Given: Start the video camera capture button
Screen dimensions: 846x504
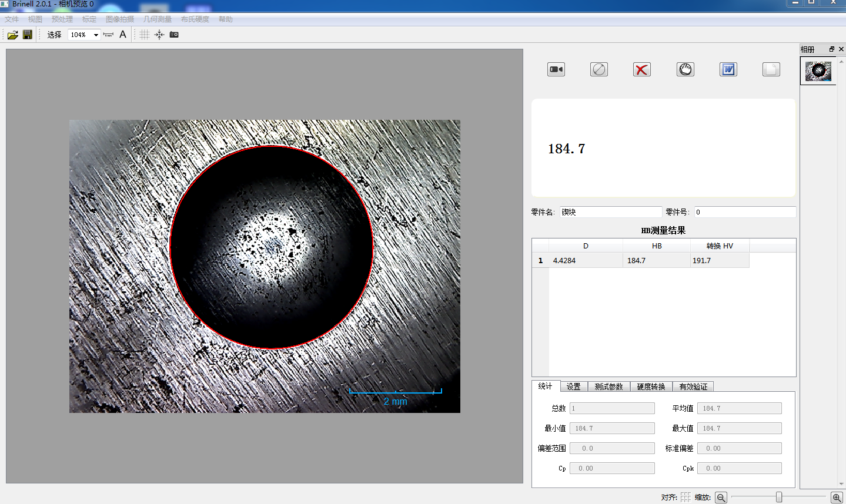Looking at the screenshot, I should tap(556, 69).
